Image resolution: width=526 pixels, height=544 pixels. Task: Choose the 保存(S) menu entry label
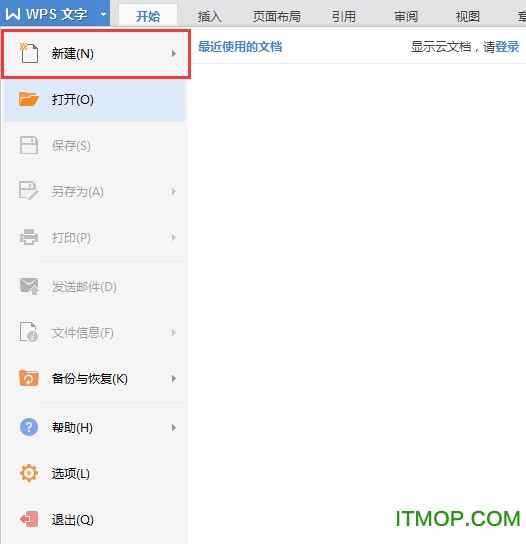click(71, 146)
